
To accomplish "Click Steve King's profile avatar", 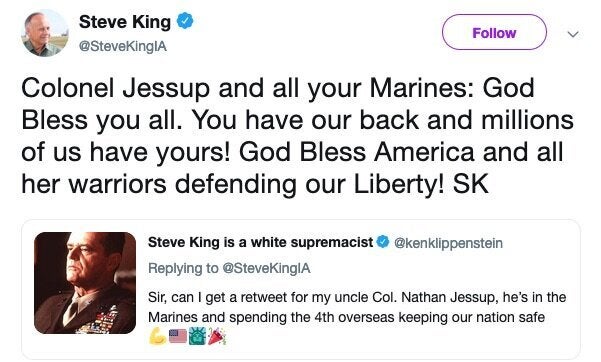I will coord(46,34).
